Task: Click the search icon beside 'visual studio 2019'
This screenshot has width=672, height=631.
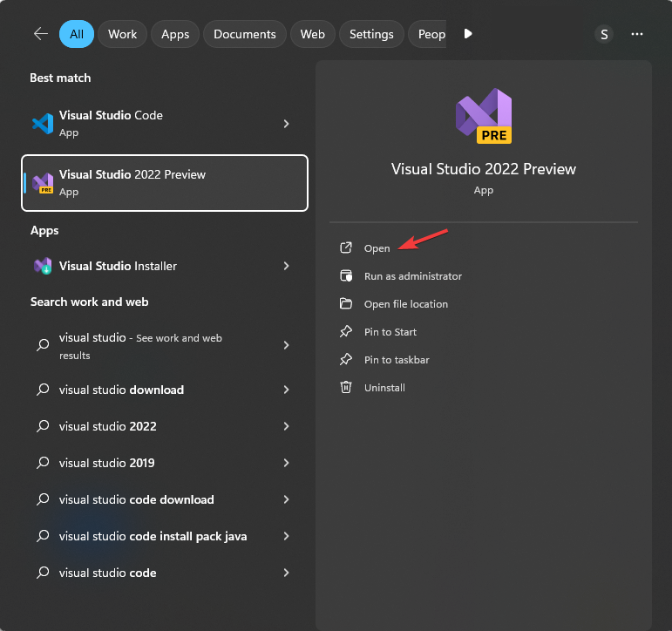Action: pos(43,463)
